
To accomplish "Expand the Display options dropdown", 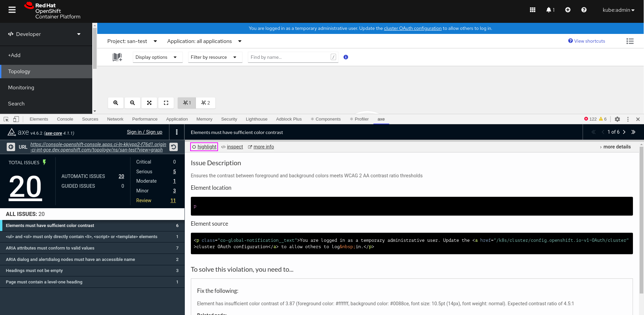I will point(158,57).
